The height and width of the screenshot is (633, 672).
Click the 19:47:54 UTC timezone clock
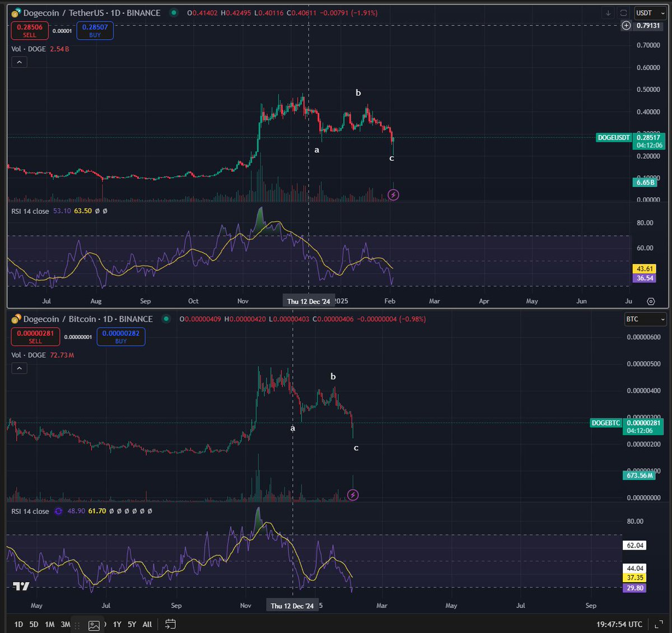click(619, 624)
